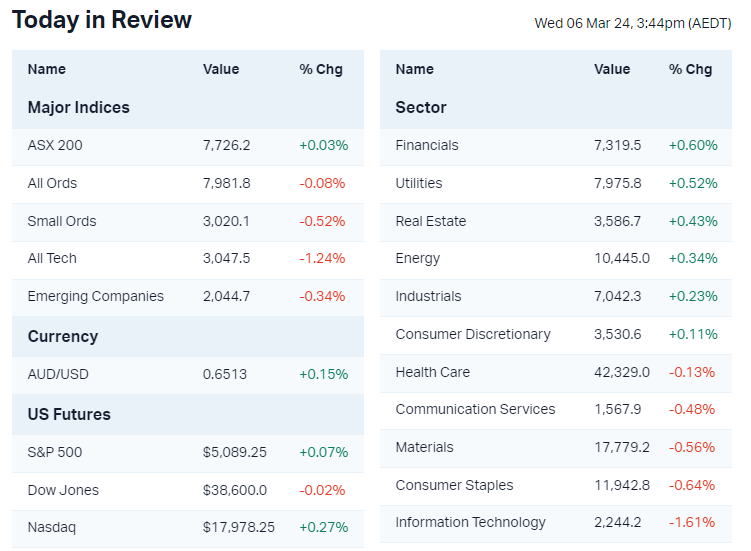Open the Financials sector
Viewport: 751px width, 551px height.
(x=427, y=145)
